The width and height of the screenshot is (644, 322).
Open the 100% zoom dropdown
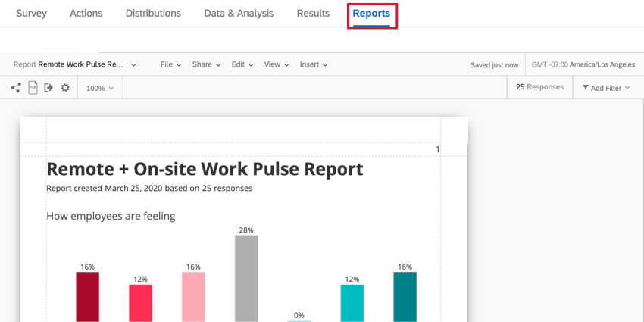pyautogui.click(x=100, y=88)
